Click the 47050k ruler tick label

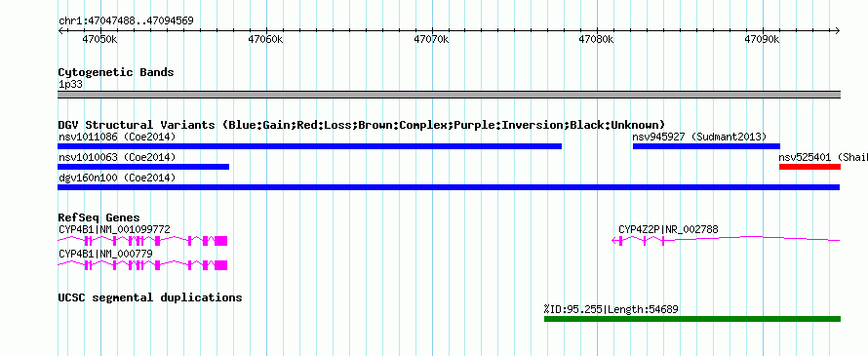click(x=100, y=40)
